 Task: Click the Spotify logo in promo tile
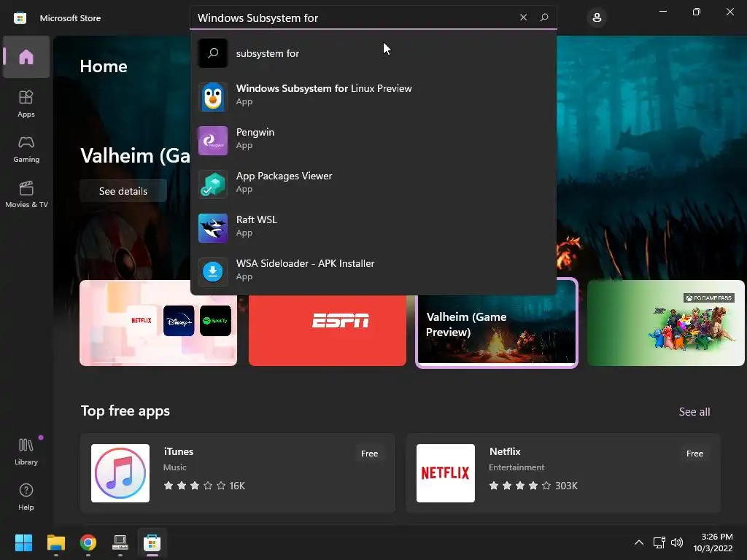(215, 321)
